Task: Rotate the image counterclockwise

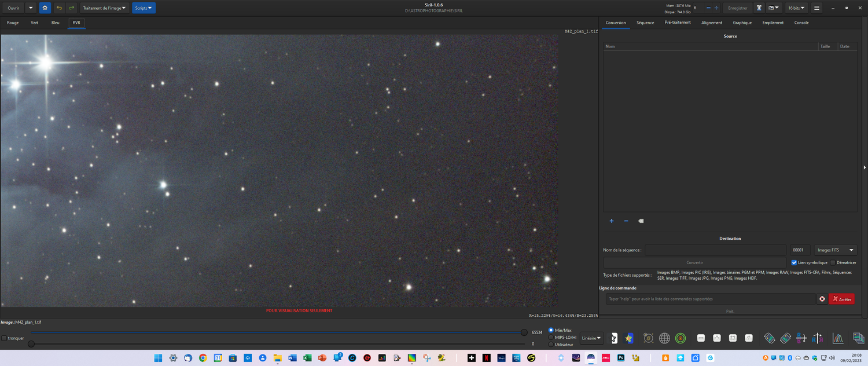Action: pyautogui.click(x=769, y=338)
